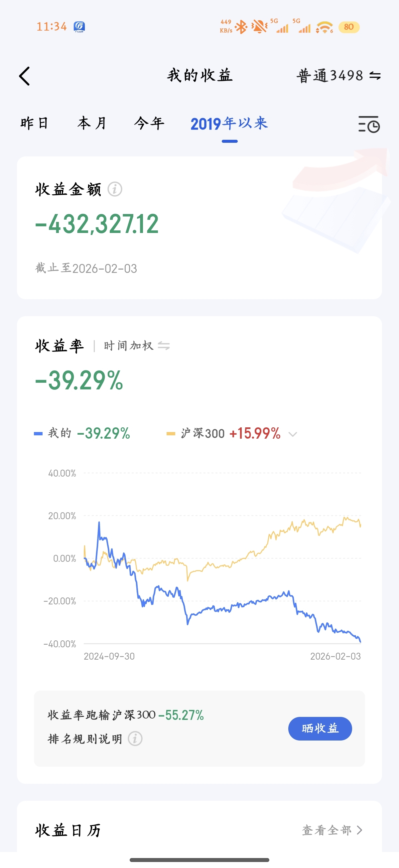
Task: Toggle 我的 blue line legend
Action: pos(82,433)
